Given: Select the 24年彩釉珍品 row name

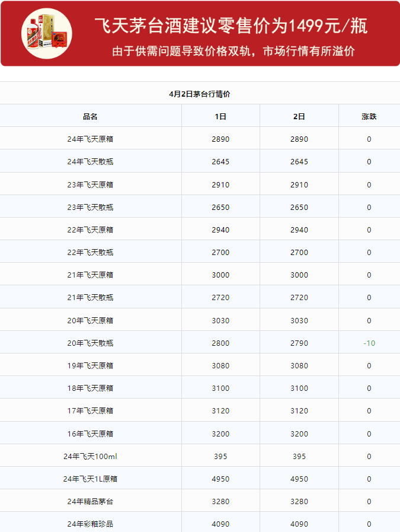Looking at the screenshot, I should coord(90,524).
